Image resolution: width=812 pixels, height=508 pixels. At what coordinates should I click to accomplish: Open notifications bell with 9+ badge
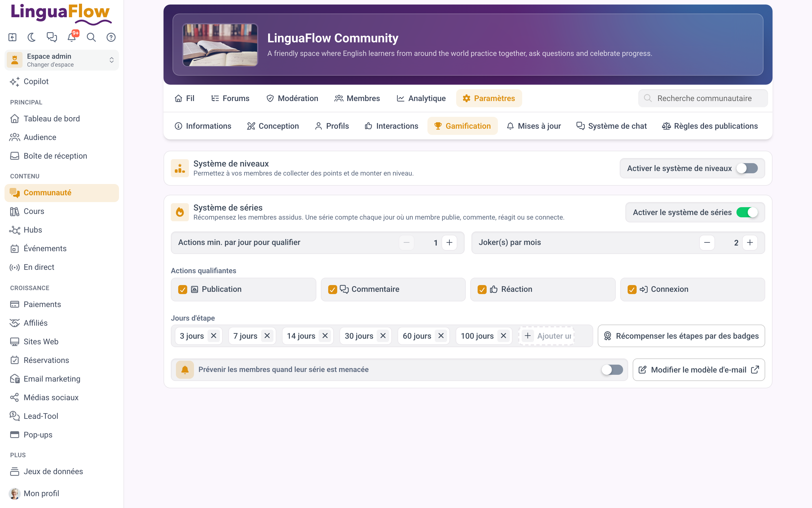(x=72, y=37)
